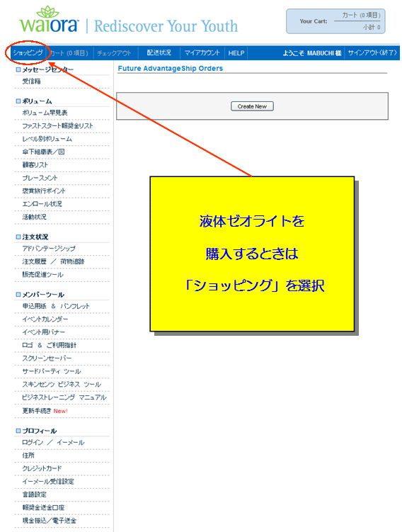Screen dimensions: 402x532
Task: Open the マイアカウント tab
Action: pyautogui.click(x=202, y=52)
